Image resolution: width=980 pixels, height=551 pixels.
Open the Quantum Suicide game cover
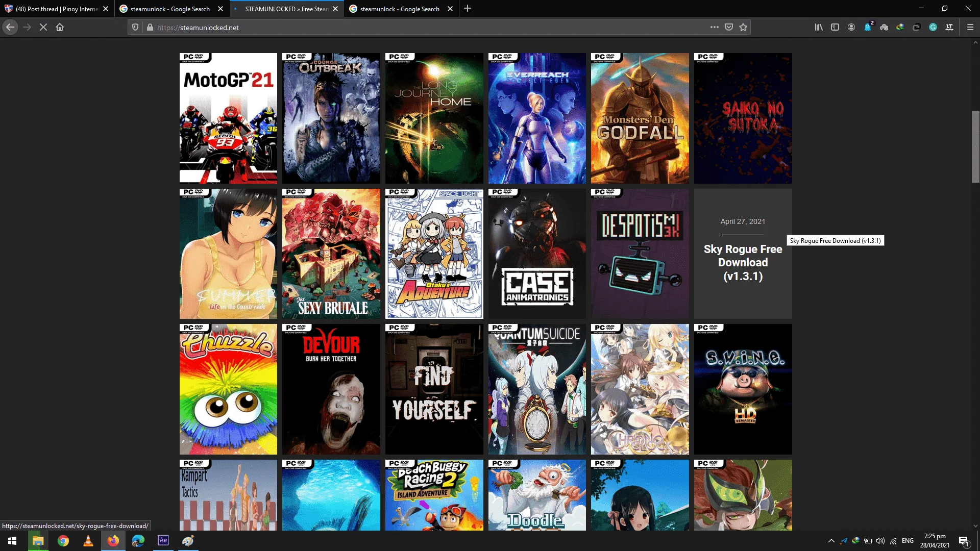[x=537, y=389]
